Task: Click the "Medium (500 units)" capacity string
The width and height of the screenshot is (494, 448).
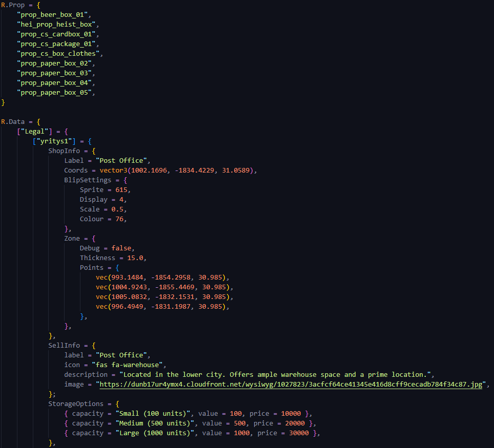Action: click(x=155, y=423)
